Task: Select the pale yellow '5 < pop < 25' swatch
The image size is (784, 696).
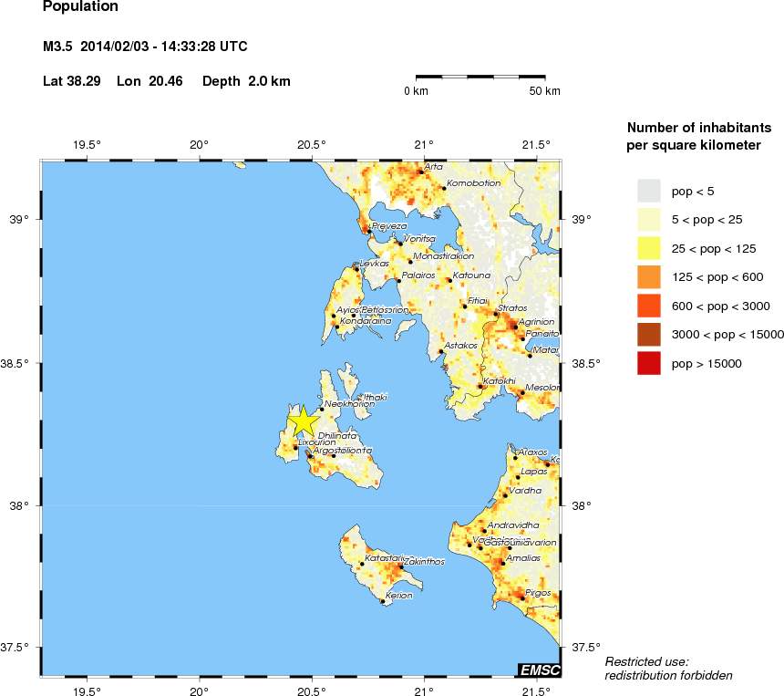Action: click(x=648, y=219)
